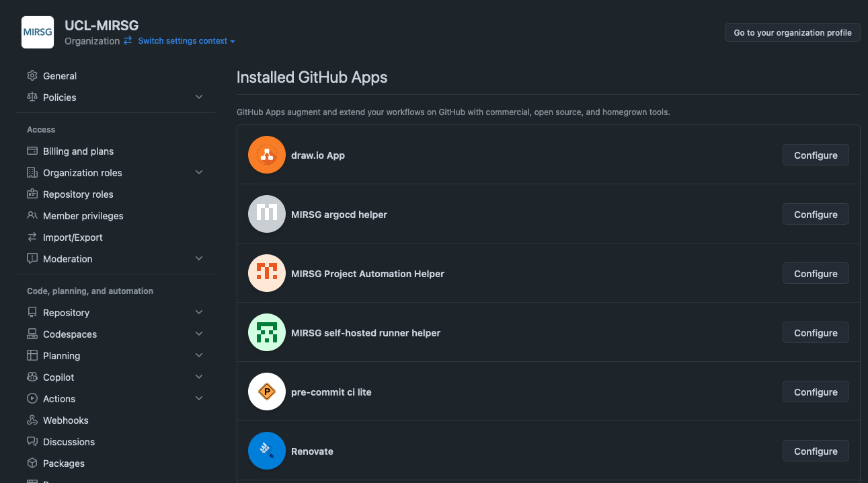Click the MIRSG self-hosted runner helper icon
Screen dimensions: 868x483
point(267,332)
